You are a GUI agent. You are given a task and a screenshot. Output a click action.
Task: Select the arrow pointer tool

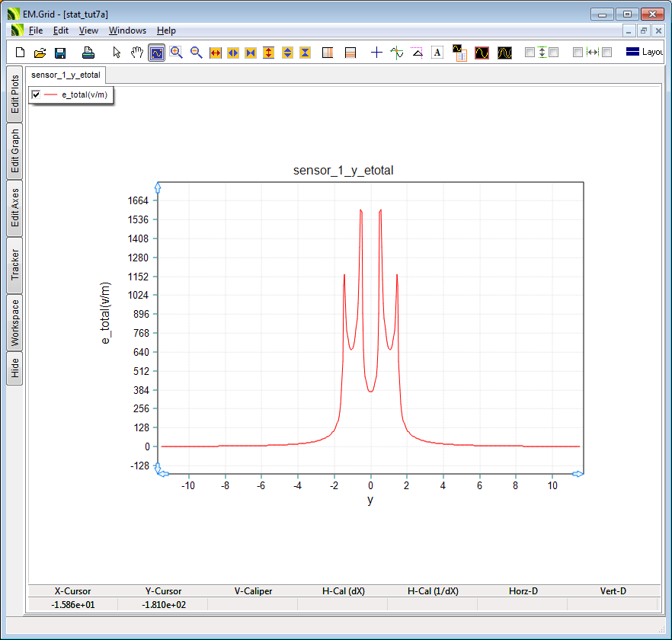point(117,53)
